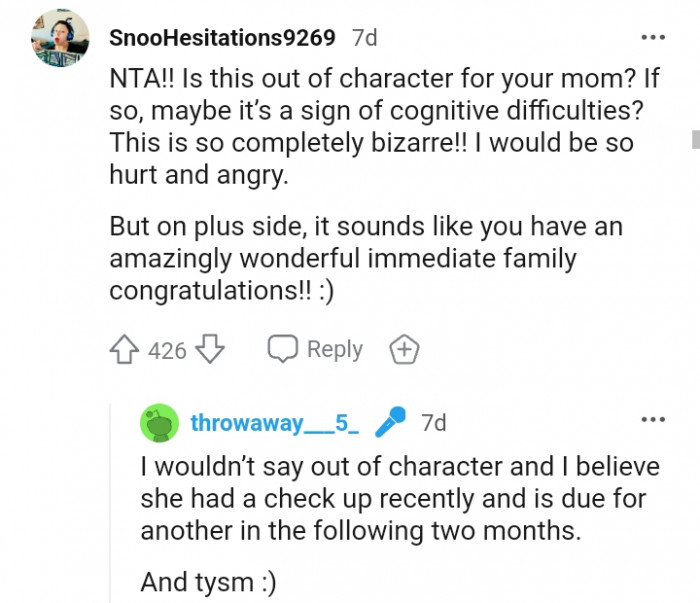The width and height of the screenshot is (700, 603).
Task: Visit the SnooHesitations9269 username link
Action: pos(222,39)
